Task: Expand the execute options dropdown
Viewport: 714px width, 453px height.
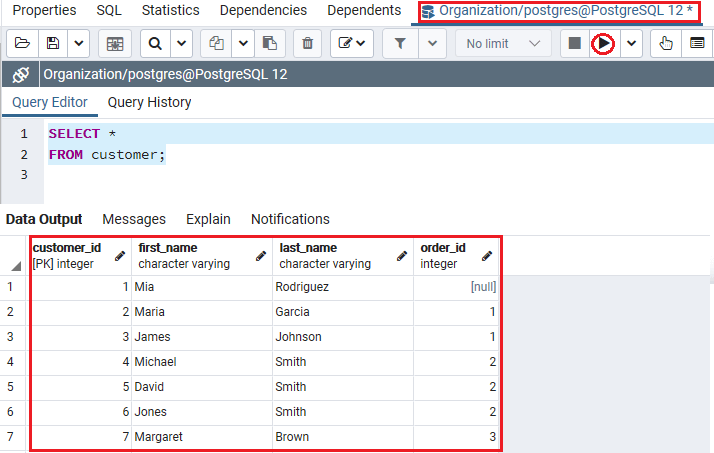Action: [631, 43]
